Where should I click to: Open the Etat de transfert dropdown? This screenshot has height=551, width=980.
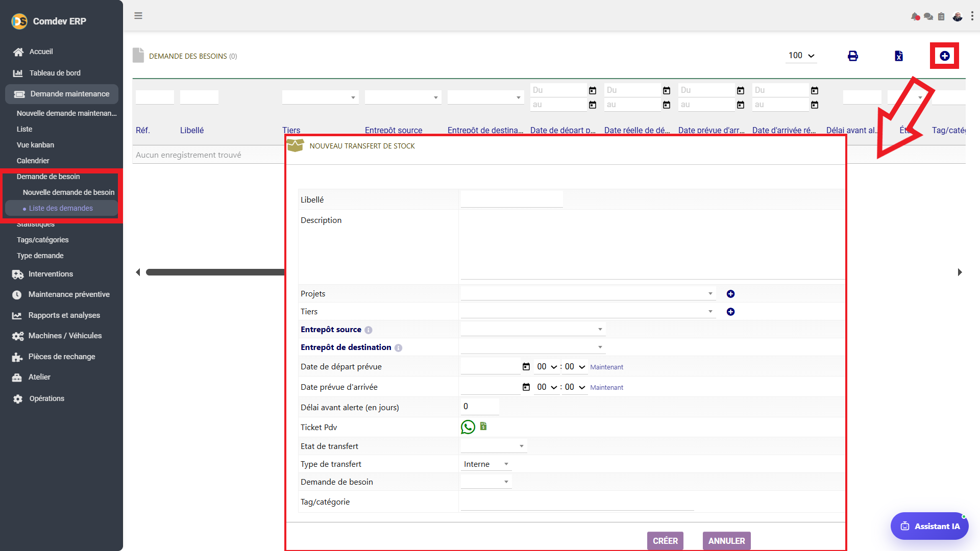click(494, 446)
